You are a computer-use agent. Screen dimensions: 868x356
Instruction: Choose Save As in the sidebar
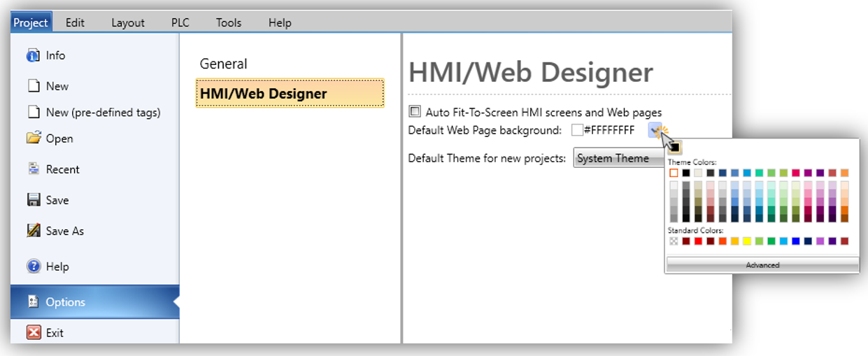(x=55, y=231)
